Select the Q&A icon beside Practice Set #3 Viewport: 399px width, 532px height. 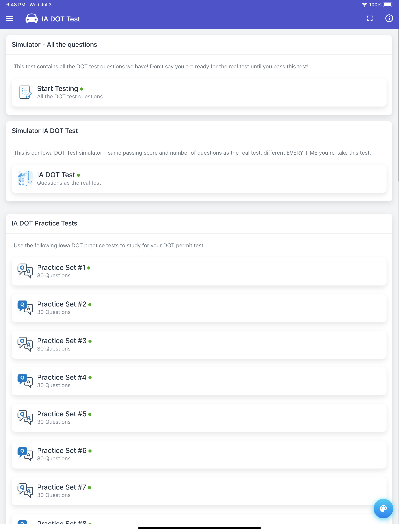[25, 344]
